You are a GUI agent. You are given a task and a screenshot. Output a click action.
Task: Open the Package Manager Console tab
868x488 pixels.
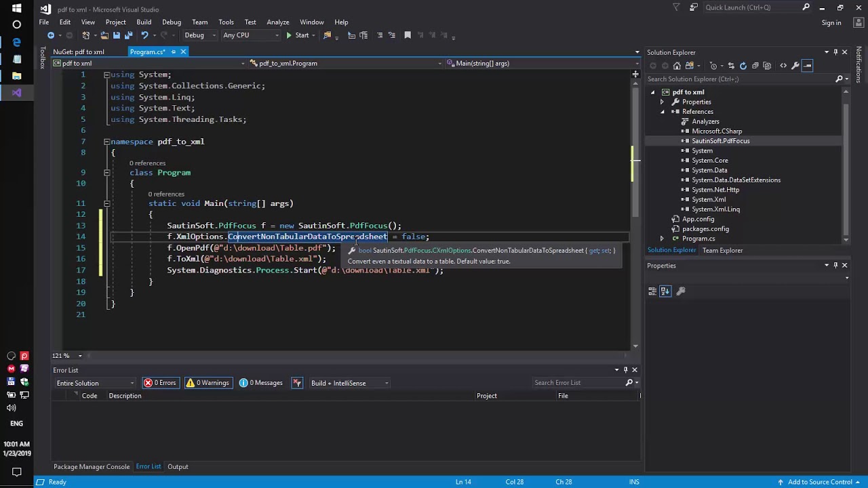point(92,467)
